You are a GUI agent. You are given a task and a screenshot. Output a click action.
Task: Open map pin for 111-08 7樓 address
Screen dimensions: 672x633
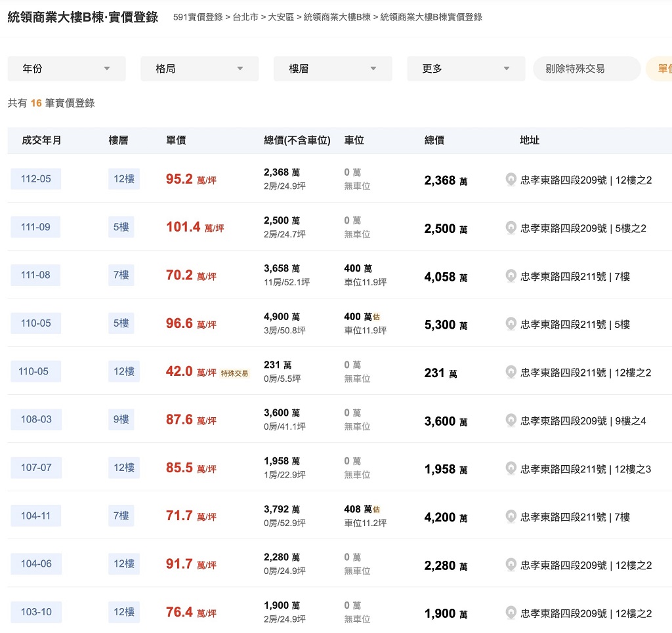511,276
